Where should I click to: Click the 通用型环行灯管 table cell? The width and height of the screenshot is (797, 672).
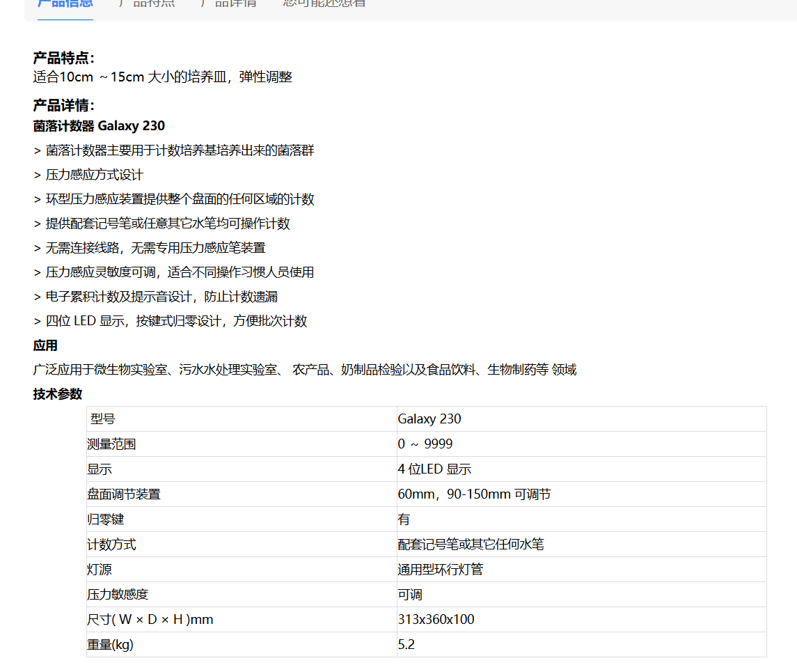pos(440,570)
